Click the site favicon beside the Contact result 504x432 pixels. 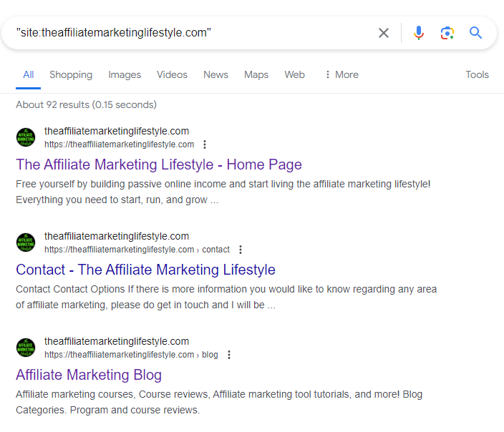click(x=26, y=242)
